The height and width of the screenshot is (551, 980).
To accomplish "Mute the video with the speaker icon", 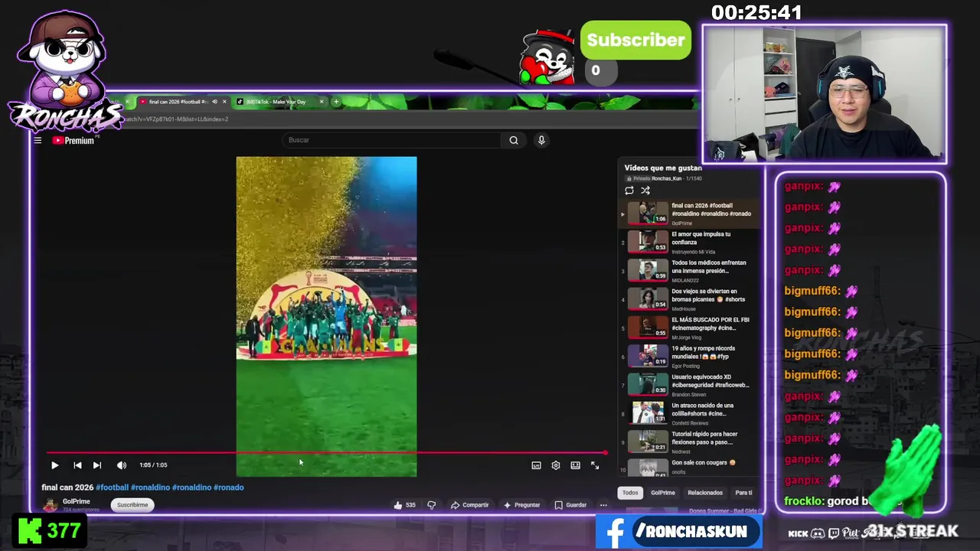I will pyautogui.click(x=122, y=465).
